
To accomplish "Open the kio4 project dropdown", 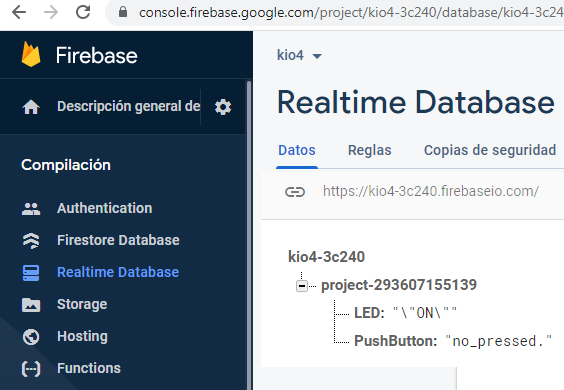I will pos(300,55).
